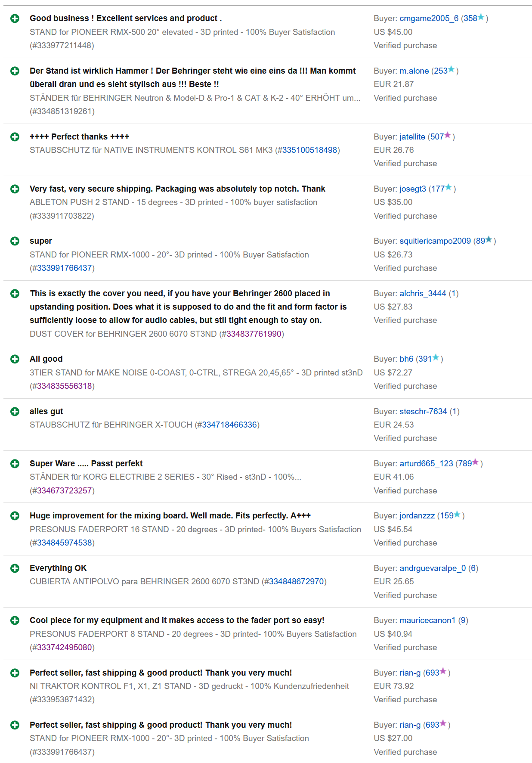532x763 pixels.
Task: Click green plus icon beside 'All good'
Action: point(15,359)
